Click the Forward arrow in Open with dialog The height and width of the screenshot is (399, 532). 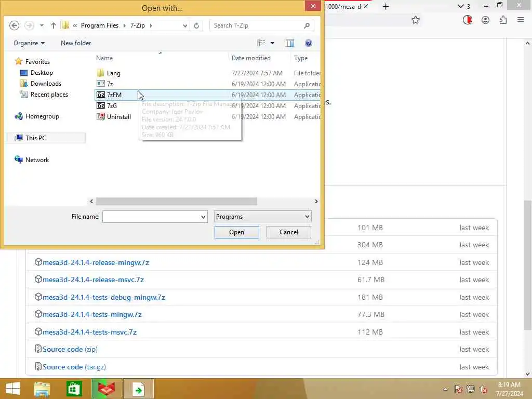[29, 25]
